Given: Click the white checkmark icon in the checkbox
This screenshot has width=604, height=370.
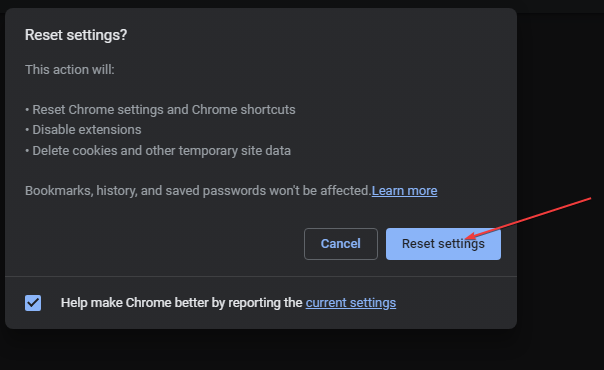Looking at the screenshot, I should tap(33, 303).
